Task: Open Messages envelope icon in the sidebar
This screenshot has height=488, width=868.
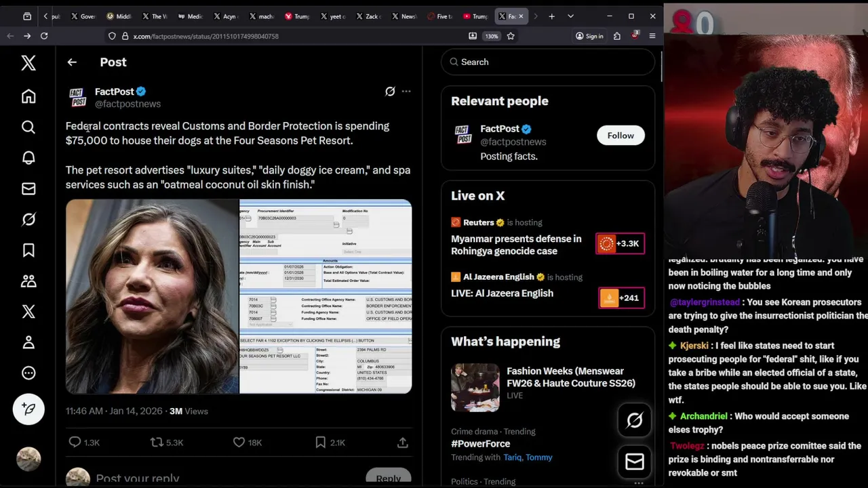Action: click(x=28, y=188)
